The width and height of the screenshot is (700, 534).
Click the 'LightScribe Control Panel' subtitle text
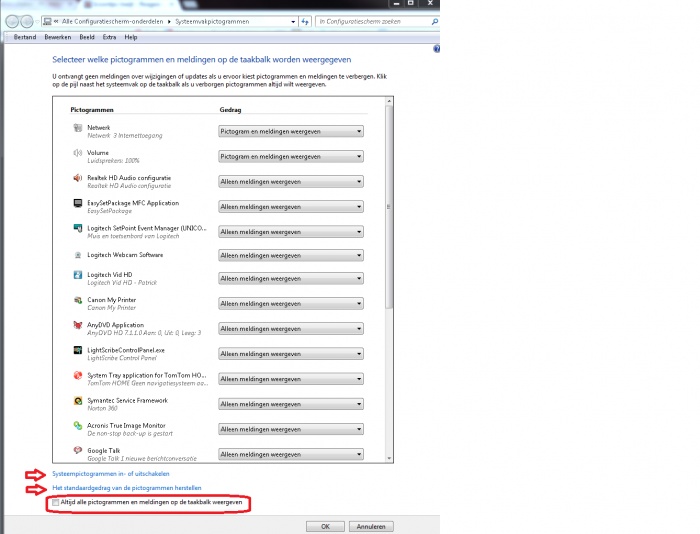(122, 358)
